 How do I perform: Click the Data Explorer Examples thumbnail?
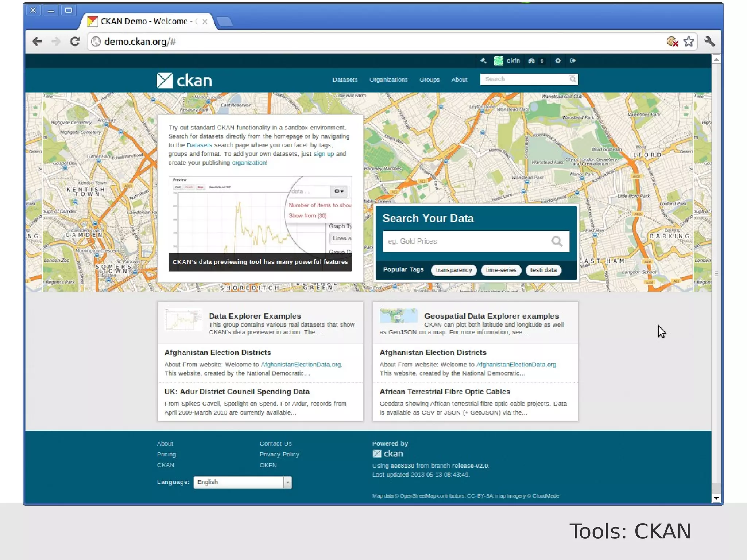[x=183, y=320]
